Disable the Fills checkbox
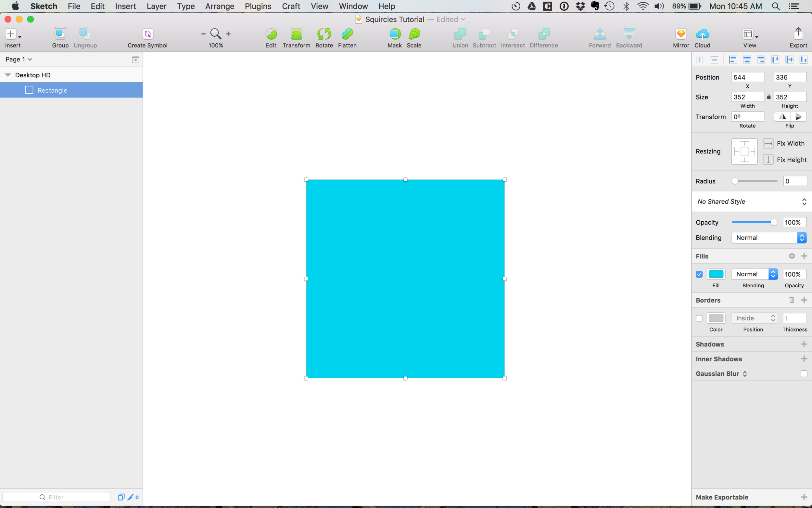This screenshot has height=508, width=812. pos(699,274)
